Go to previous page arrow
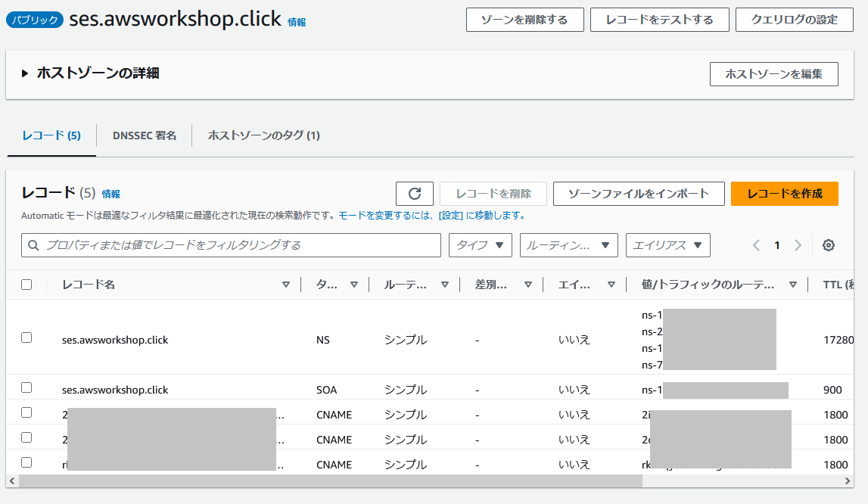Image resolution: width=868 pixels, height=504 pixels. tap(756, 245)
